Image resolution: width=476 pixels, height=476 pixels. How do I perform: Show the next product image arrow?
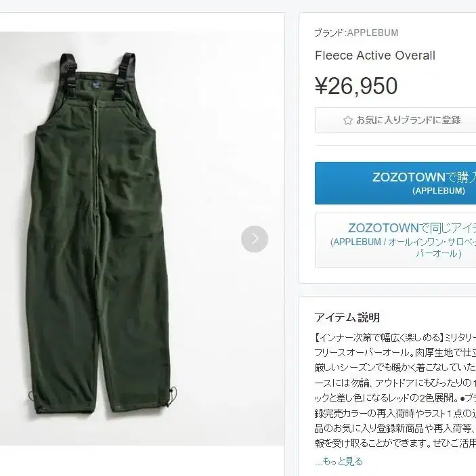(255, 239)
